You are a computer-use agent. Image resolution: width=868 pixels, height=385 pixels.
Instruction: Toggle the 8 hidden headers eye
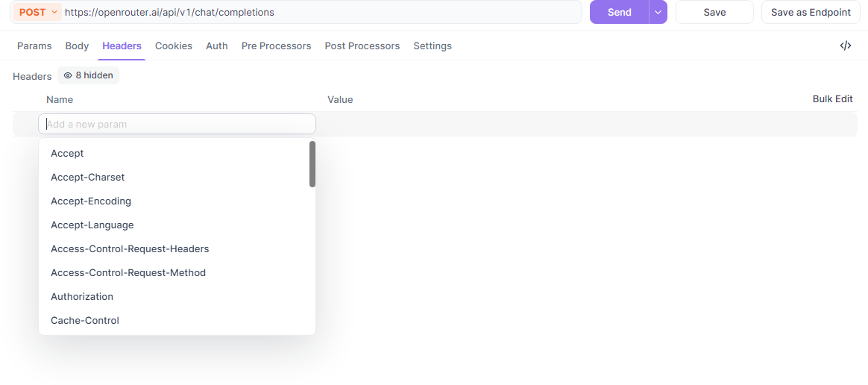(x=89, y=75)
